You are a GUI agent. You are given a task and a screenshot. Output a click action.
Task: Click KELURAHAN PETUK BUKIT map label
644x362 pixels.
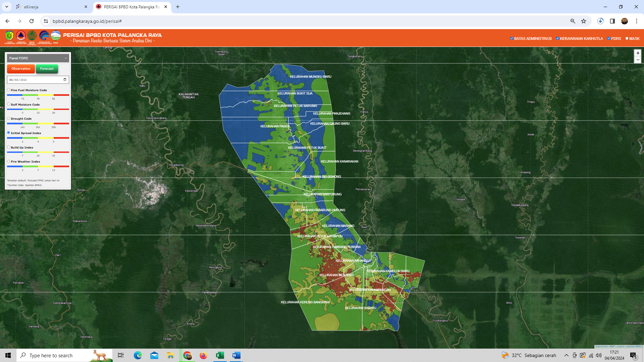tap(307, 148)
